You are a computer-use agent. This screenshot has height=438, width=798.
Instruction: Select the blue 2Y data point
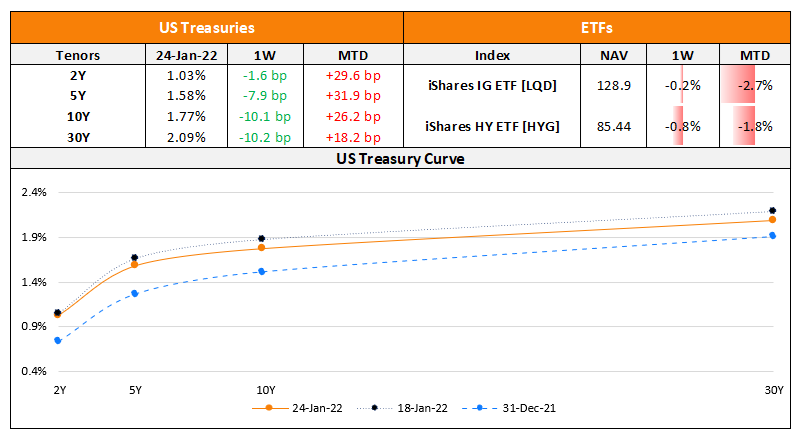coord(58,341)
